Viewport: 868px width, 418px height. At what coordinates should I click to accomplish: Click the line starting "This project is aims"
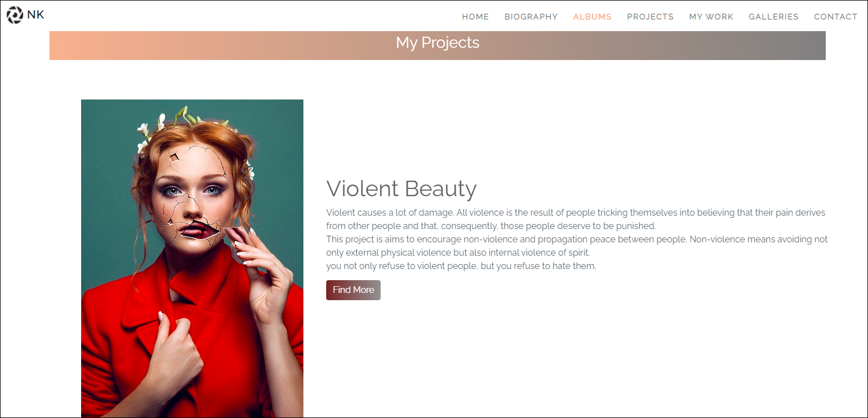(576, 240)
